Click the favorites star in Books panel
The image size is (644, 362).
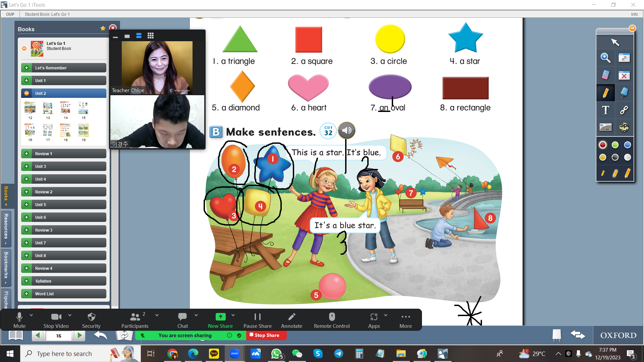pyautogui.click(x=103, y=28)
